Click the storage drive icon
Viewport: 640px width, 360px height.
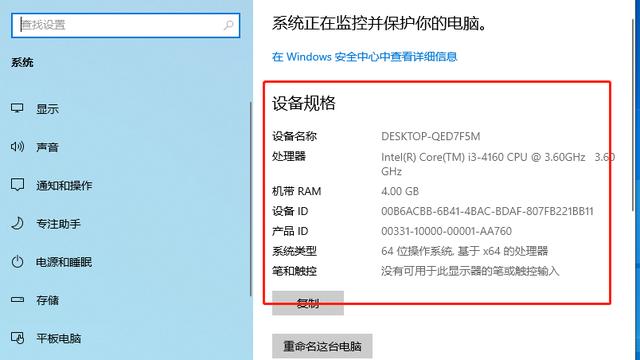(17, 300)
